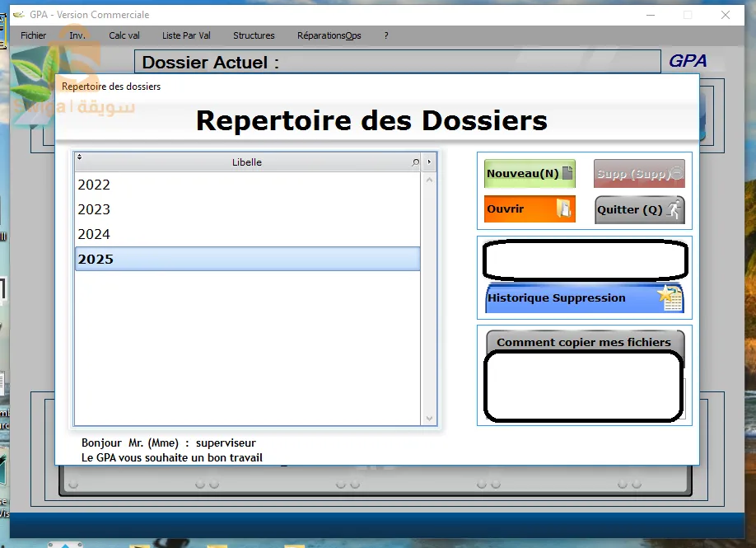The width and height of the screenshot is (756, 548).
Task: Expand the table options arrow beside Libelle header
Action: pyautogui.click(x=429, y=162)
